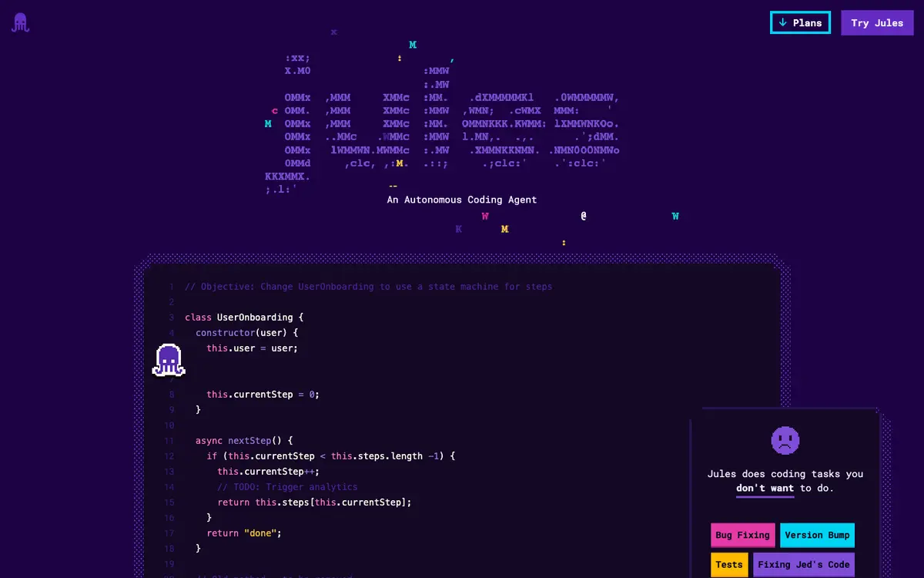
Task: Click the large JULES ASCII art logo
Action: coord(443,123)
